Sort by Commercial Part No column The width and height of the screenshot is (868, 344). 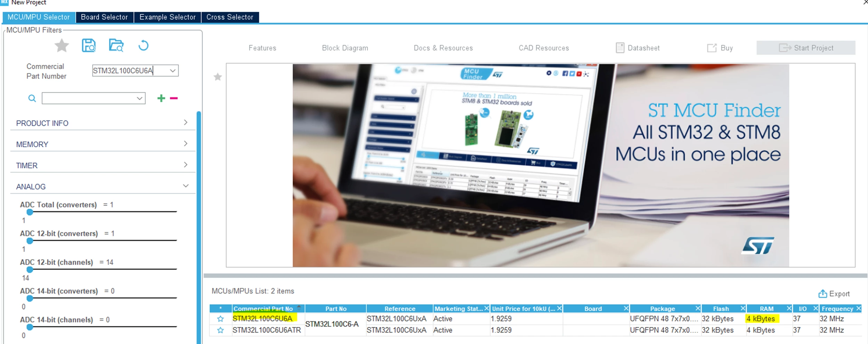(268, 309)
